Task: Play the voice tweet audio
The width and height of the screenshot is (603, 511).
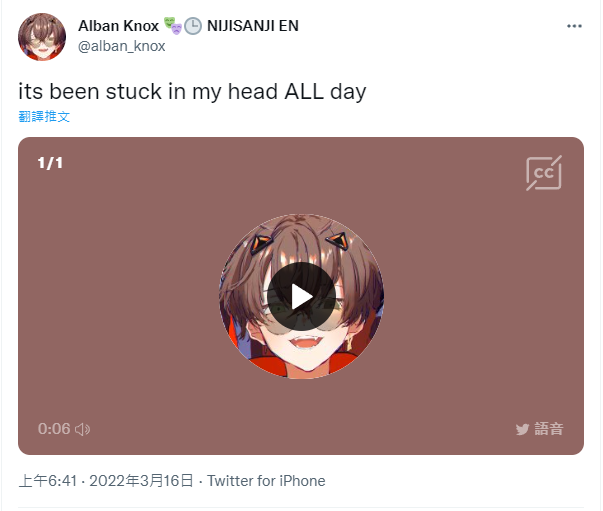Action: (301, 296)
